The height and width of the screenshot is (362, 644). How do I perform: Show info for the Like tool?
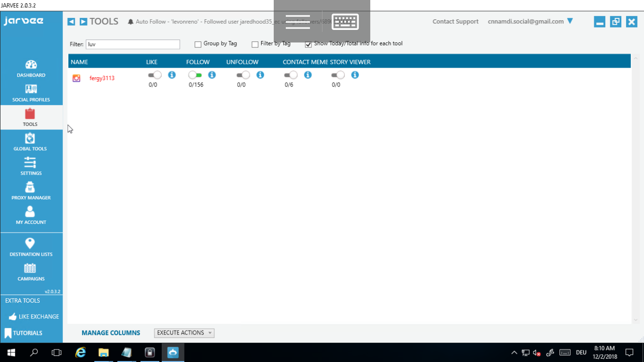tap(172, 75)
